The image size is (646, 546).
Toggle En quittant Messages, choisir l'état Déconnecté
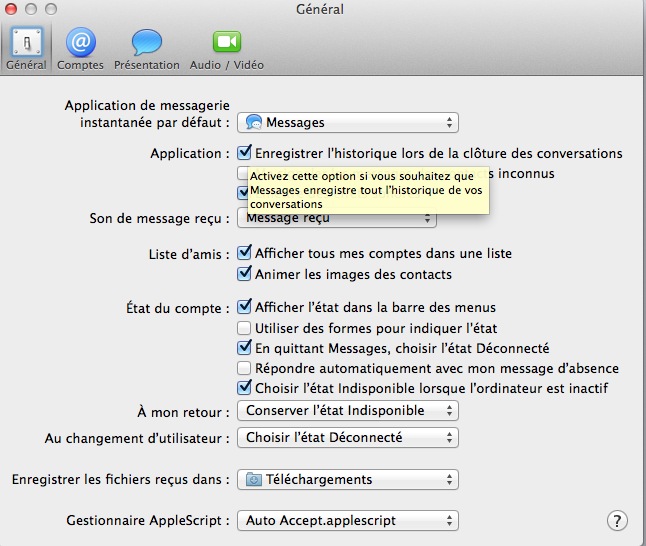[x=244, y=348]
